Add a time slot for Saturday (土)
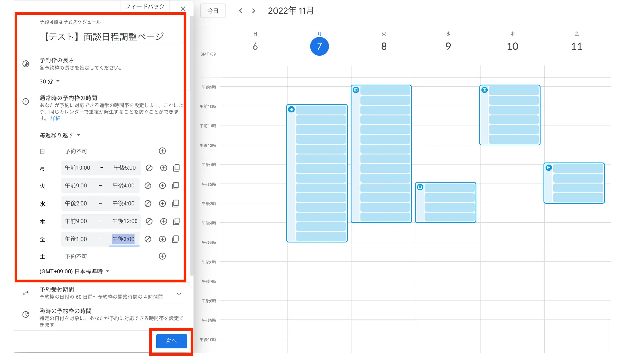Image resolution: width=630 pixels, height=364 pixels. tap(162, 256)
